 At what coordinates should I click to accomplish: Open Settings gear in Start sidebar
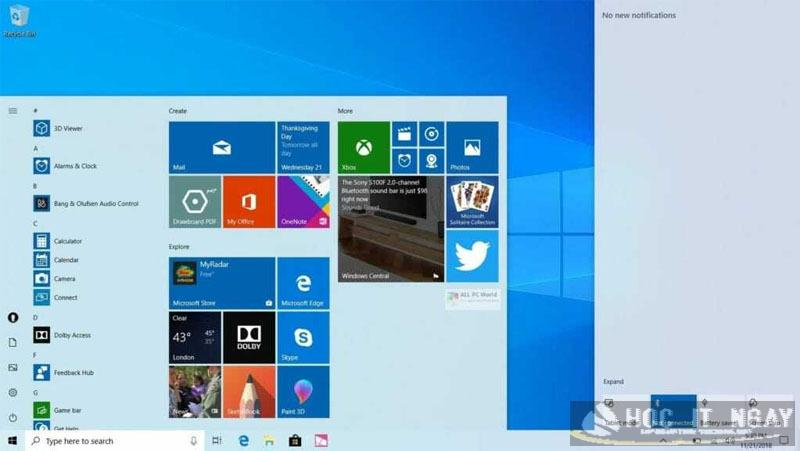tap(13, 392)
